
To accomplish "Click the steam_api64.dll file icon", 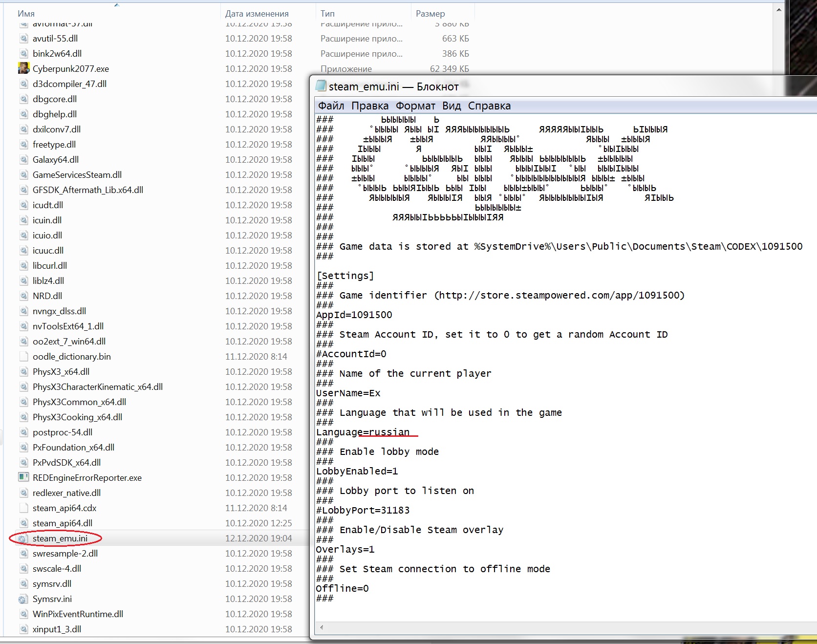I will click(x=23, y=523).
